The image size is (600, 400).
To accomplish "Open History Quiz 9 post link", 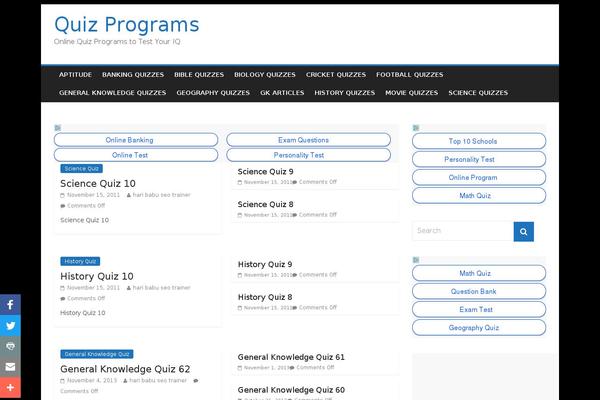I will click(x=265, y=264).
